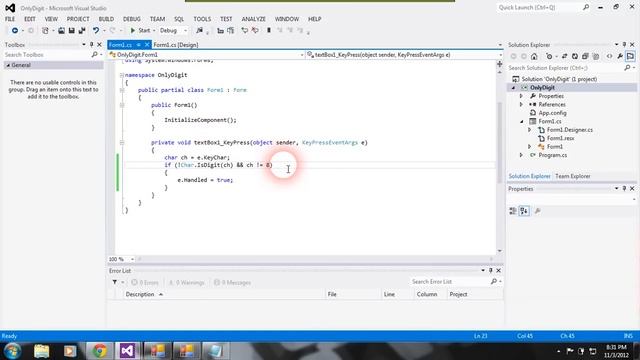640x360 pixels.
Task: Open the EDIT menu
Action: coord(30,19)
